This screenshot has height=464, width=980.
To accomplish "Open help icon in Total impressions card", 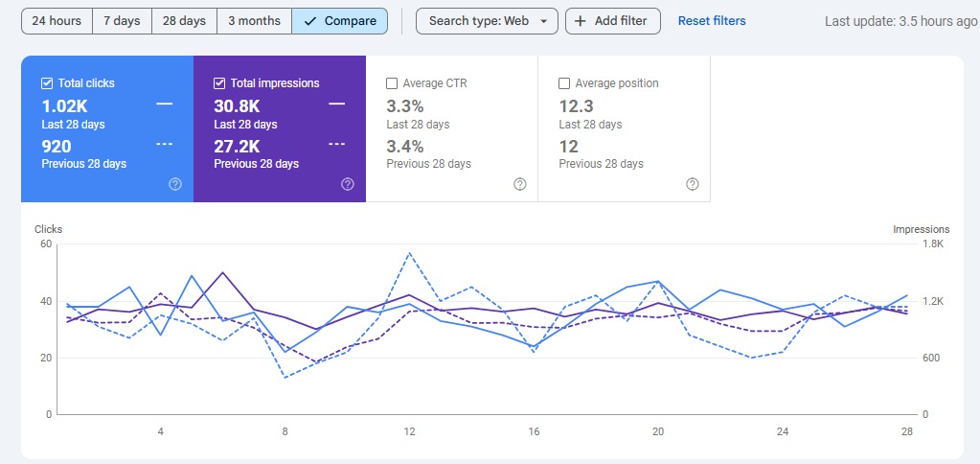I will 348,184.
